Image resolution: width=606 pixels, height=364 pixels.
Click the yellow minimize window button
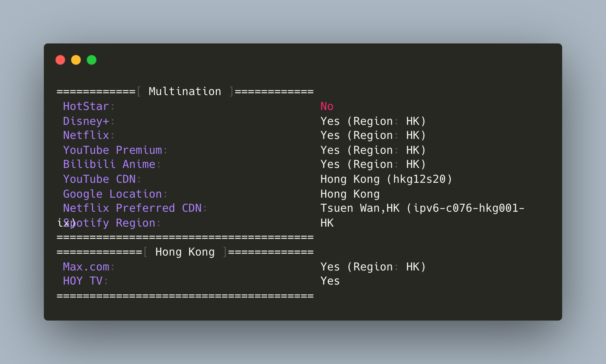(76, 60)
